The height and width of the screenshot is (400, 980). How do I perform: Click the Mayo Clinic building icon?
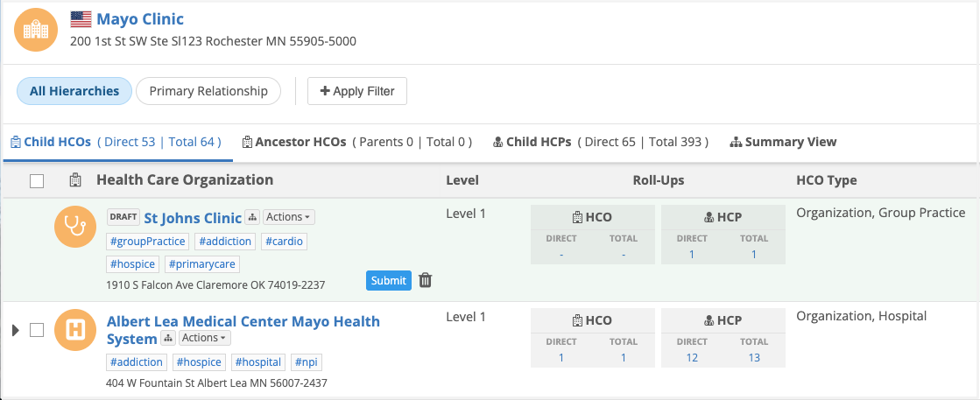[x=37, y=31]
